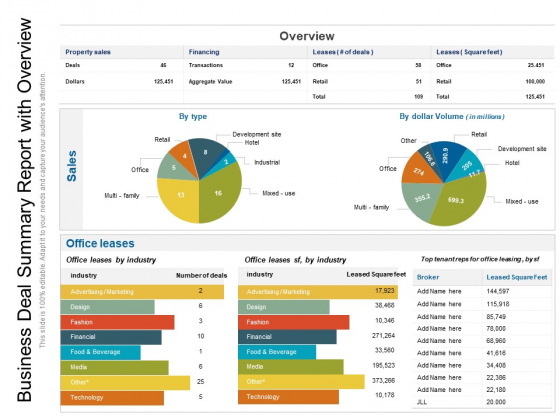Select the 144,597 leased square feet value

498,291
